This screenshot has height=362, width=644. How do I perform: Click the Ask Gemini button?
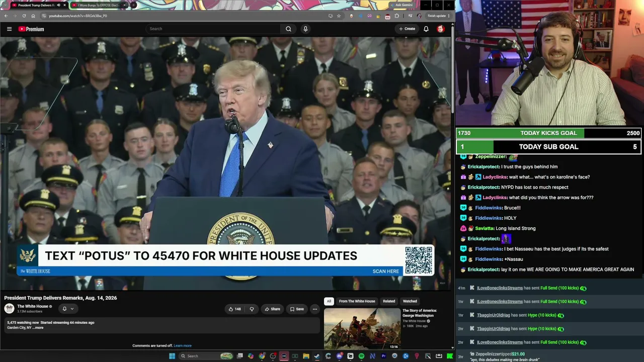pyautogui.click(x=404, y=5)
